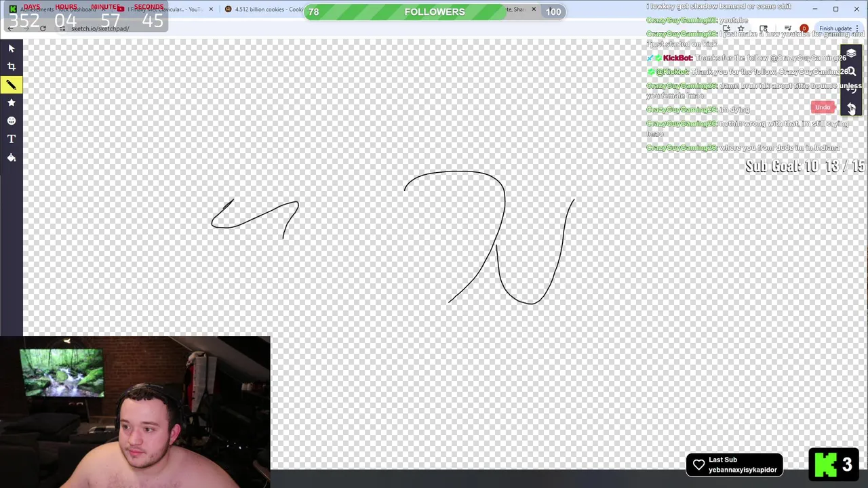Bookmark this page with the star icon
Viewport: 868px width, 488px height.
741,28
